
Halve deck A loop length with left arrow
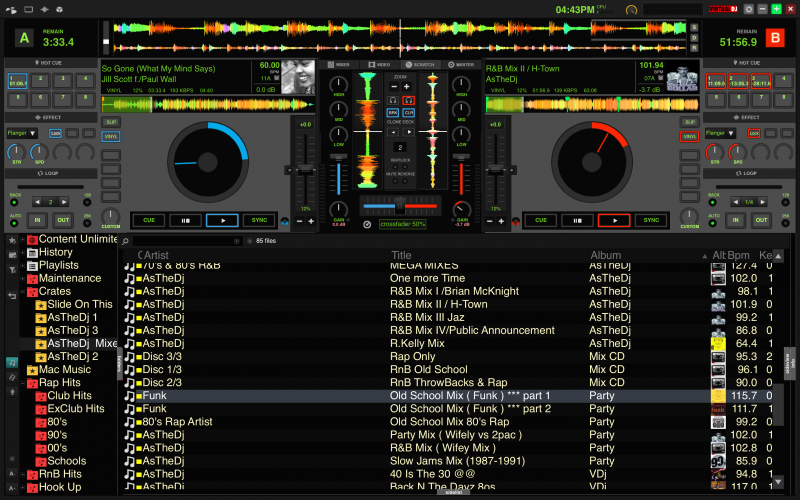tap(37, 202)
